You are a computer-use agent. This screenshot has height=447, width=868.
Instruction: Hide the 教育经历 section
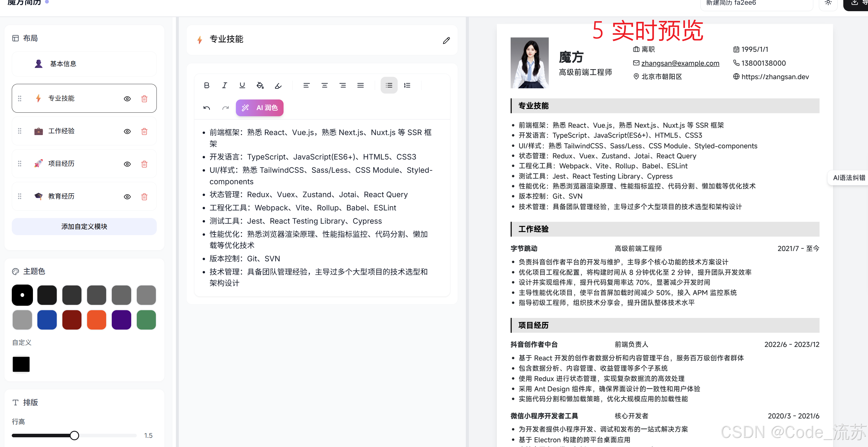click(x=127, y=197)
